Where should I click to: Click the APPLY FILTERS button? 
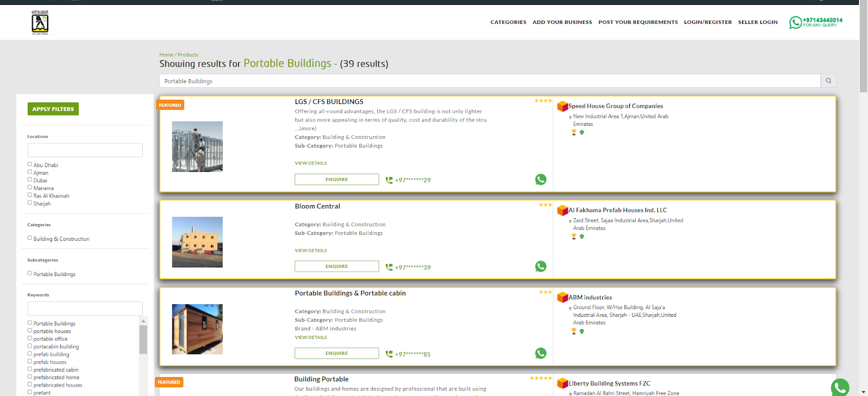[x=53, y=109]
